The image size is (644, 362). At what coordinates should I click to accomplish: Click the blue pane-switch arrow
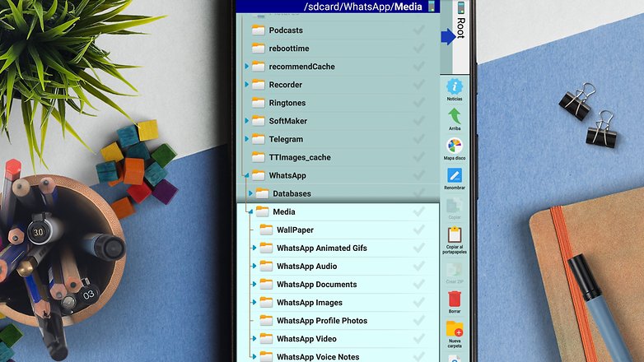448,36
